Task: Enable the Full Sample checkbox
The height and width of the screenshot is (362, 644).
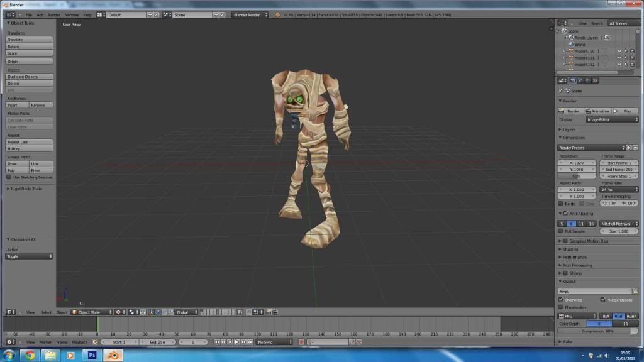Action: pos(560,231)
